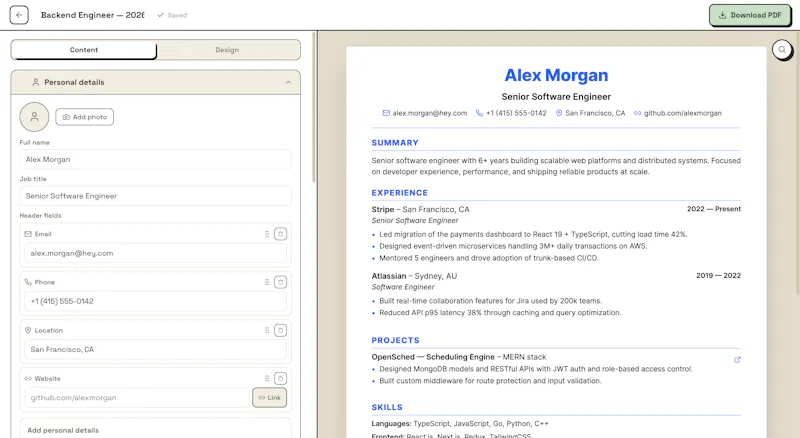The width and height of the screenshot is (800, 438).
Task: Open the OpenSched project external link icon
Action: coord(737,360)
